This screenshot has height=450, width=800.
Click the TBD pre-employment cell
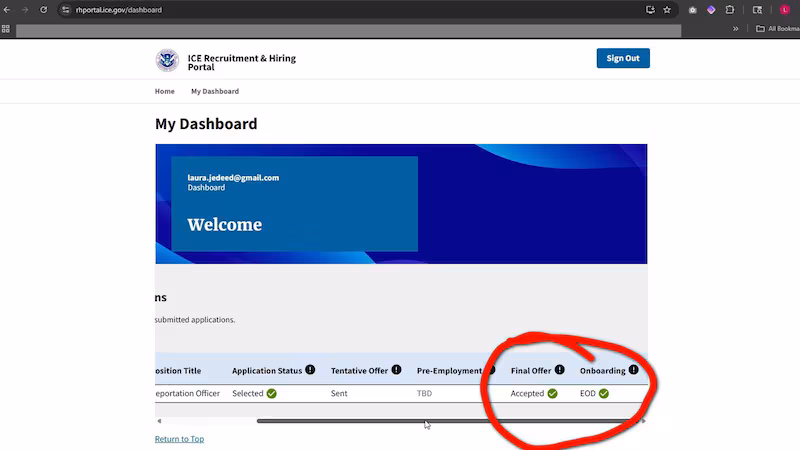(x=424, y=393)
